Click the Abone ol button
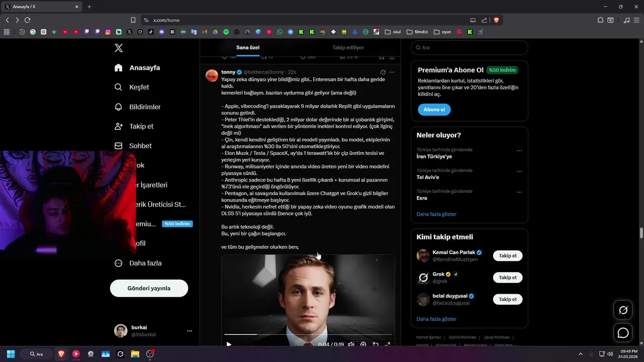 (x=434, y=110)
